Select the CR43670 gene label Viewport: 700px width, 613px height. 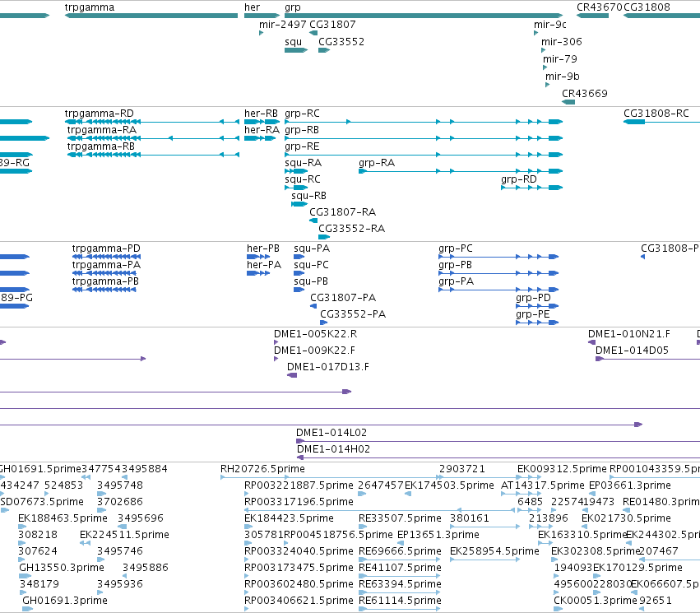(599, 7)
